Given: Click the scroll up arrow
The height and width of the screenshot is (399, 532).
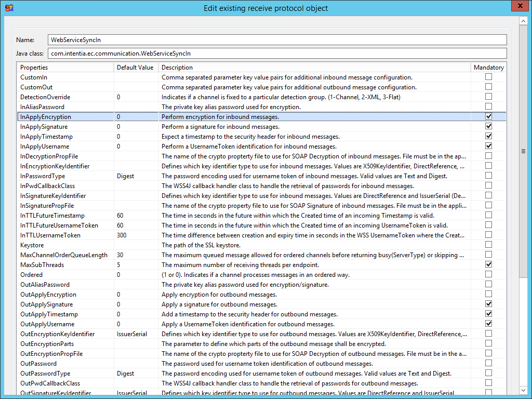Looking at the screenshot, I should coord(523,20).
